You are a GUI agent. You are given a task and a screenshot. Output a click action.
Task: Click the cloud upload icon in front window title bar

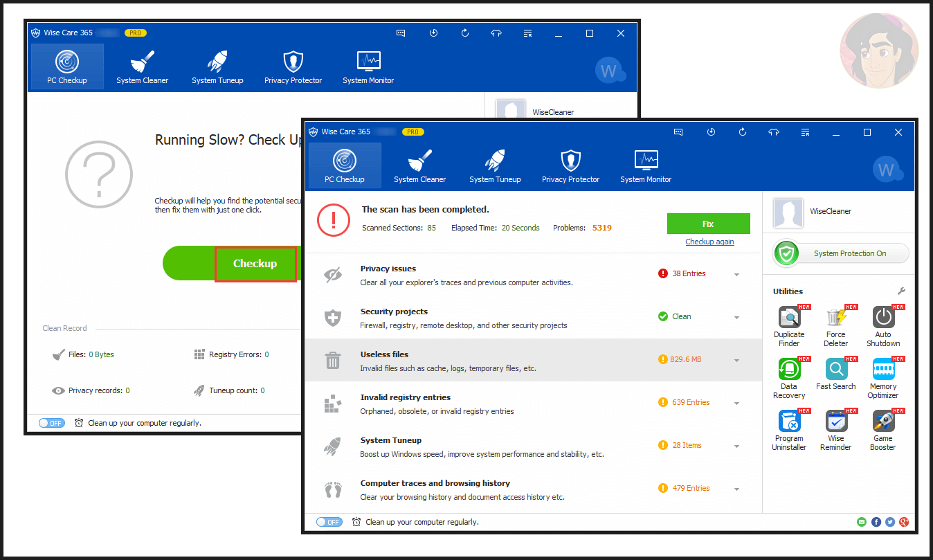pos(774,132)
